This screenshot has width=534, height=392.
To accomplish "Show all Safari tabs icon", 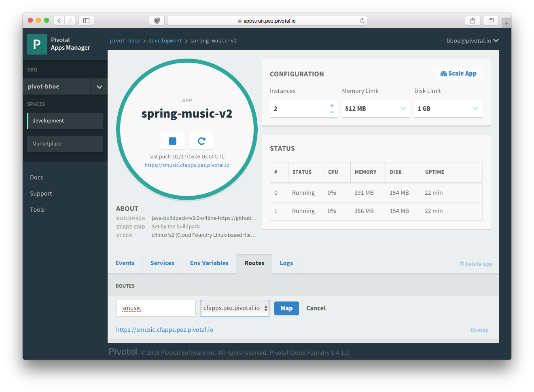I will click(491, 21).
